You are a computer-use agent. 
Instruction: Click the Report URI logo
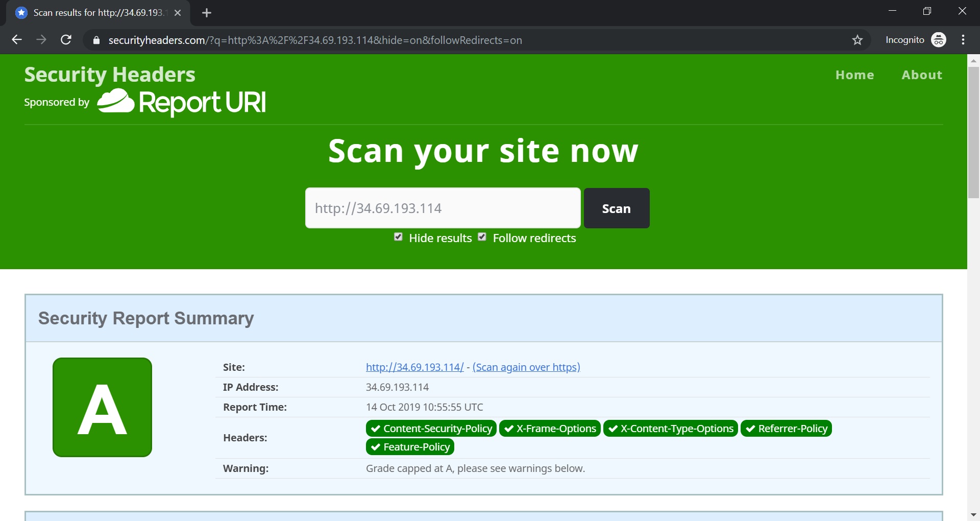point(182,102)
